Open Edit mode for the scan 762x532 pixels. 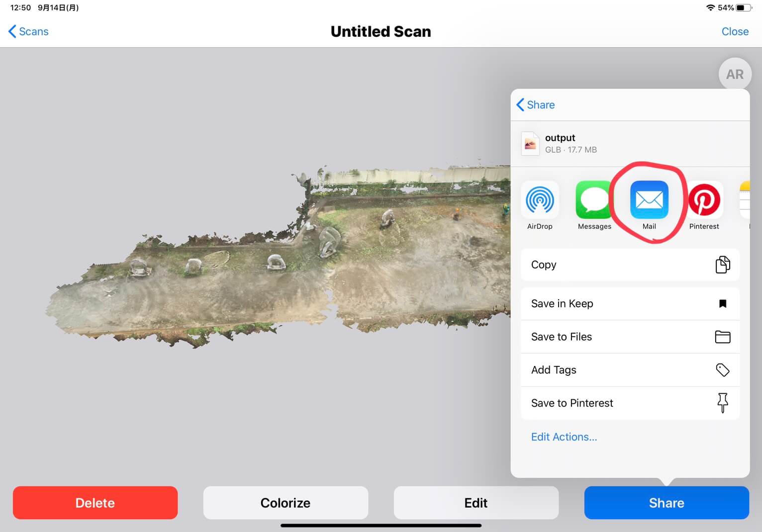(x=476, y=503)
